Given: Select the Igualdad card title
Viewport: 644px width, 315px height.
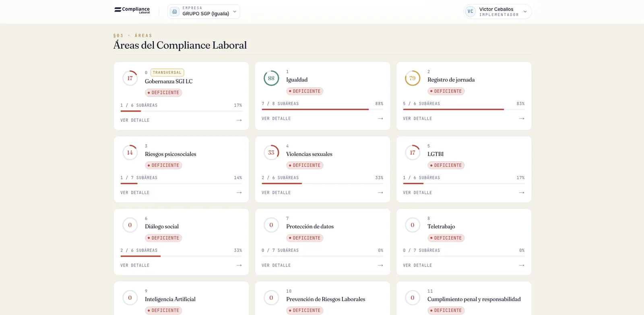Looking at the screenshot, I should click(x=297, y=80).
